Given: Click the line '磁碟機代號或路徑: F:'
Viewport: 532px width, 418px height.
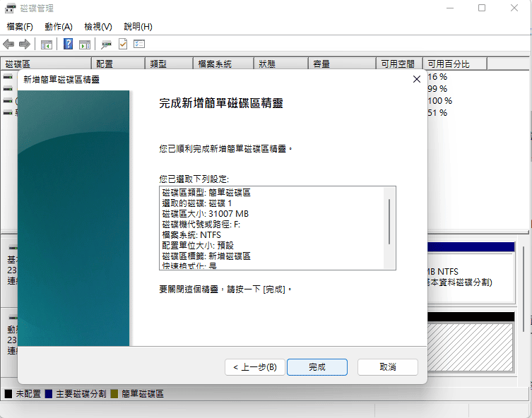Looking at the screenshot, I should coord(201,225).
